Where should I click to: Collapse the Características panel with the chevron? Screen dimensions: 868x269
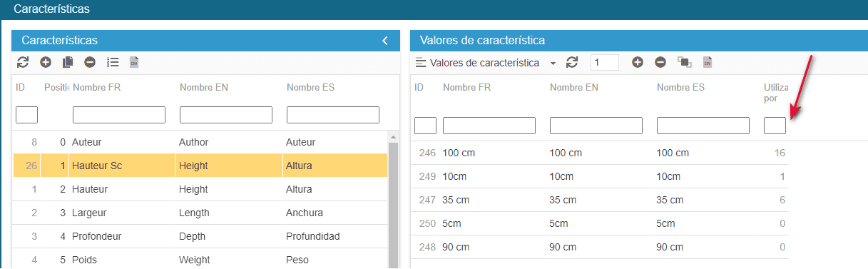tap(385, 41)
